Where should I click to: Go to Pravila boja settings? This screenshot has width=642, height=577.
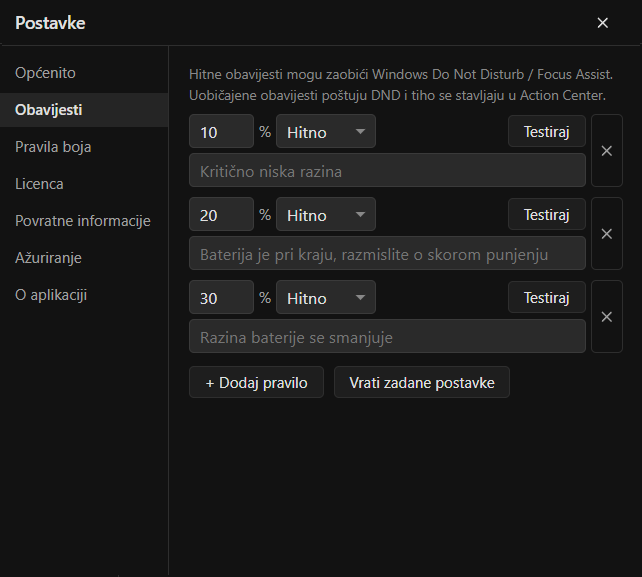click(84, 147)
